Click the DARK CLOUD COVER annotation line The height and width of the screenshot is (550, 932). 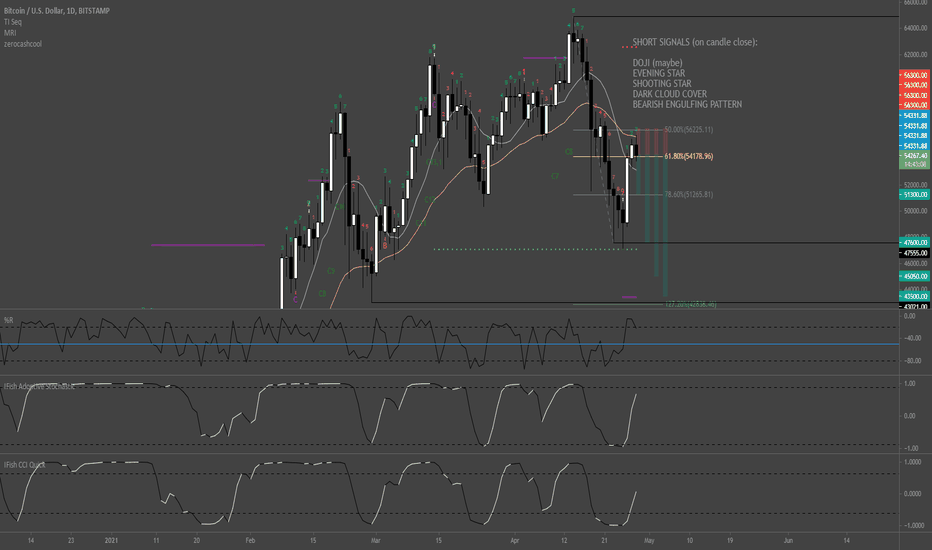pyautogui.click(x=670, y=94)
